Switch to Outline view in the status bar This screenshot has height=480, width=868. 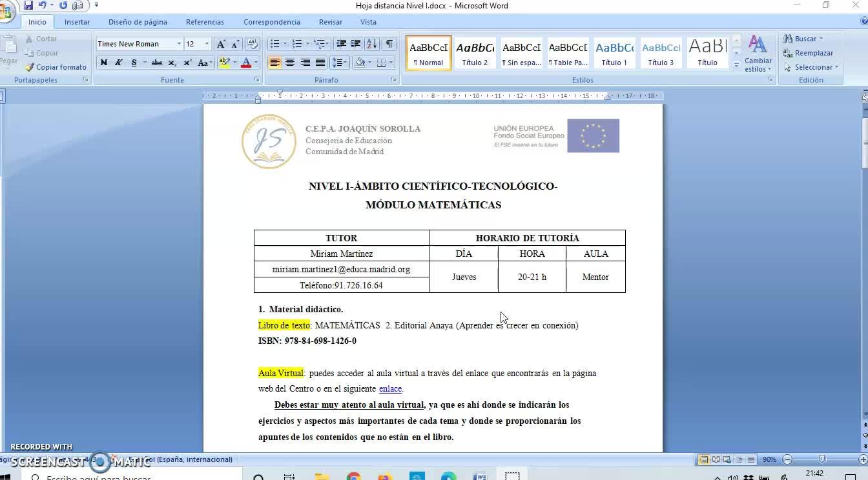tap(739, 459)
